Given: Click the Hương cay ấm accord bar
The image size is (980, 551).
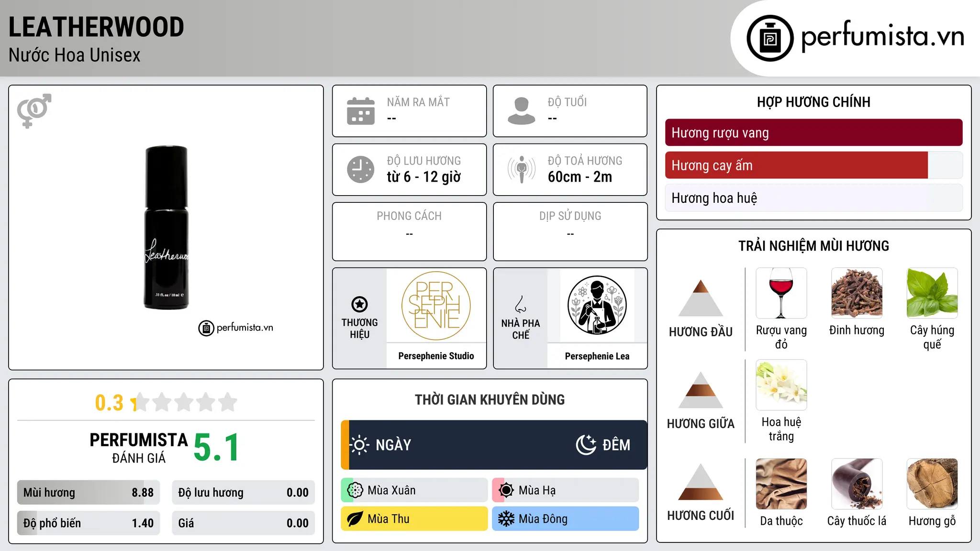Looking at the screenshot, I should (x=813, y=165).
